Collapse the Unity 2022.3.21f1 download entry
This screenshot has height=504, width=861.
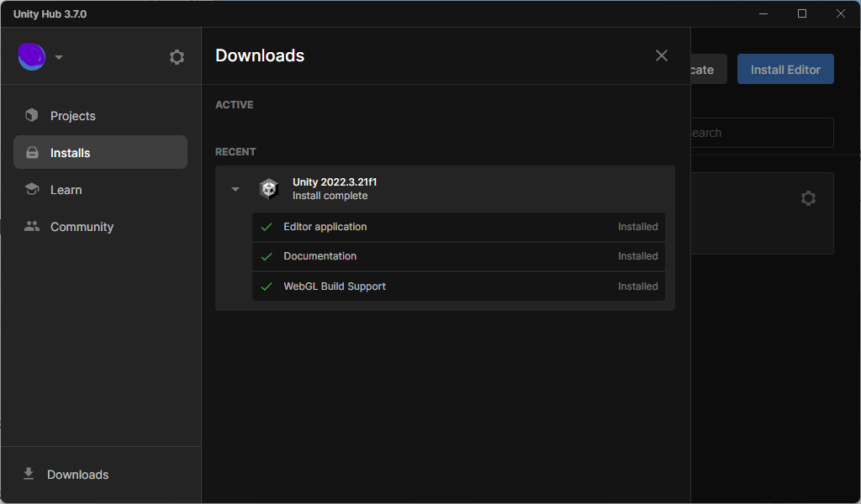(235, 189)
